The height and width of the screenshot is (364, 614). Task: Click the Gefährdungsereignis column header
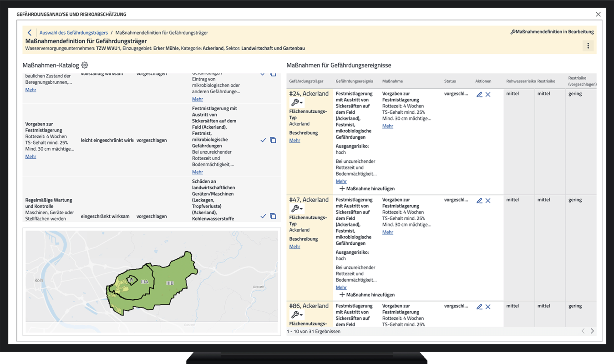click(354, 81)
